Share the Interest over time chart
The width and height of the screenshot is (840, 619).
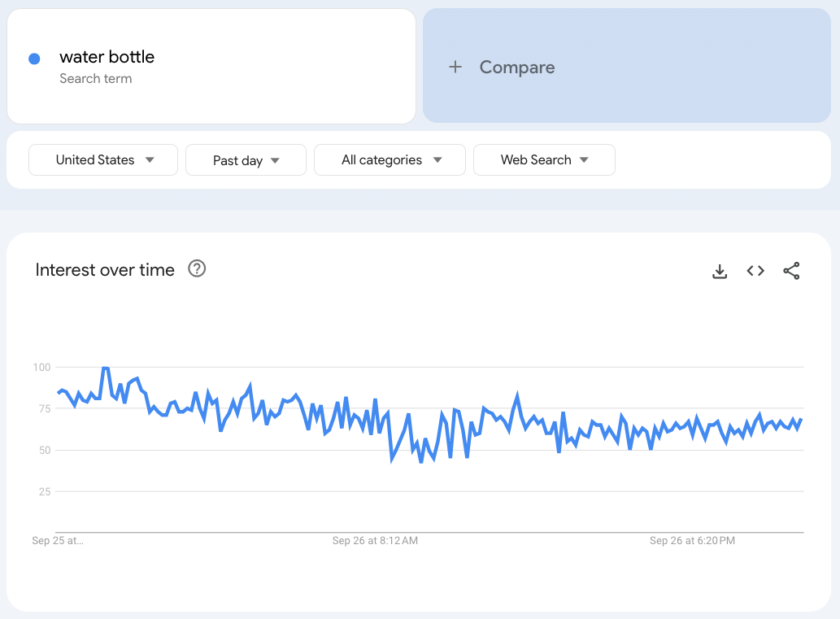[x=791, y=271]
